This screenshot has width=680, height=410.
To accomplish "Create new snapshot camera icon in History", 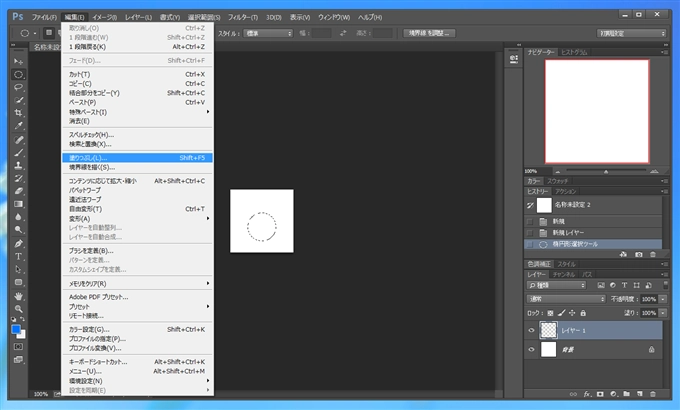I will (638, 254).
